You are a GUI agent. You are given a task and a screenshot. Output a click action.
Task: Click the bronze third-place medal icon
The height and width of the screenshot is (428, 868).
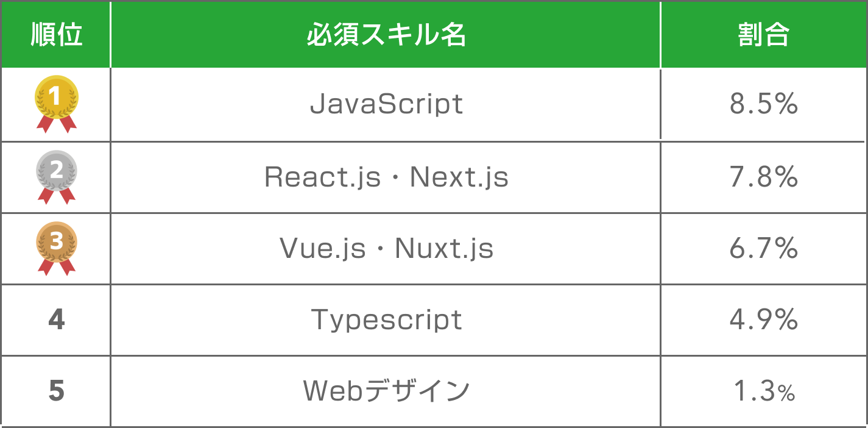(x=56, y=241)
